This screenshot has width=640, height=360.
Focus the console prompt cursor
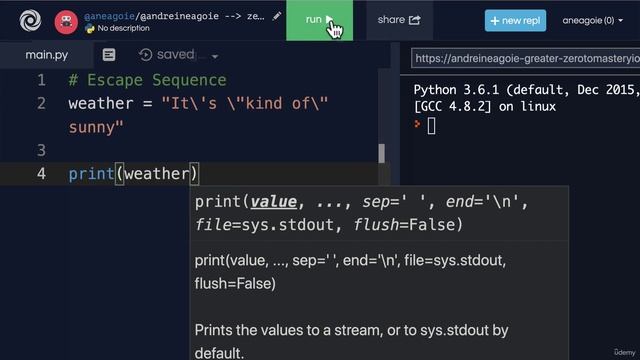tap(431, 126)
